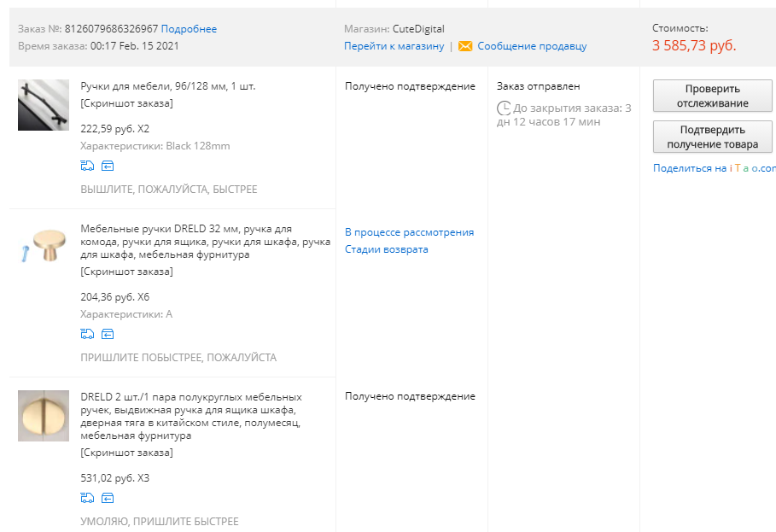
Task: Open black furniture handle thumbnail
Action: pos(44,105)
